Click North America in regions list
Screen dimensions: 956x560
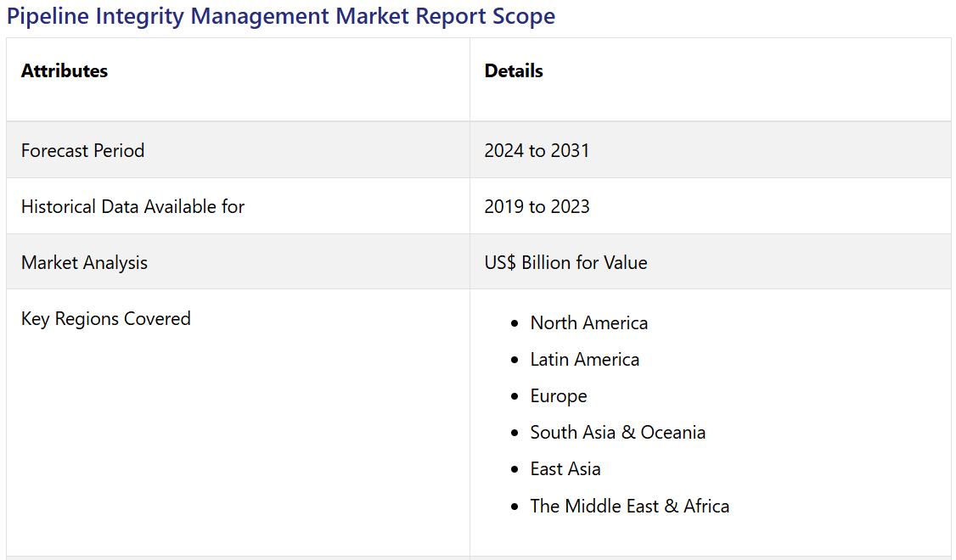point(588,323)
